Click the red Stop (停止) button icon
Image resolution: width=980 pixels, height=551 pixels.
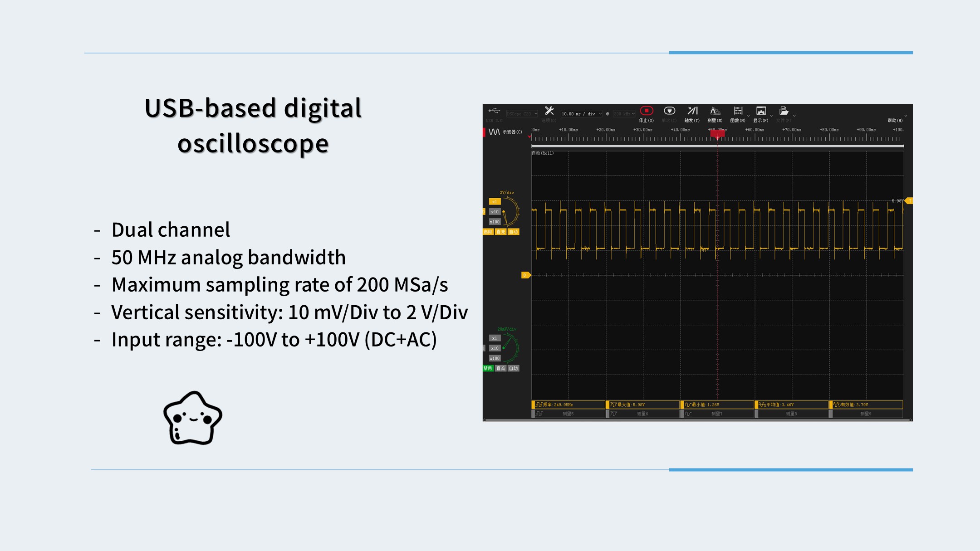point(647,111)
